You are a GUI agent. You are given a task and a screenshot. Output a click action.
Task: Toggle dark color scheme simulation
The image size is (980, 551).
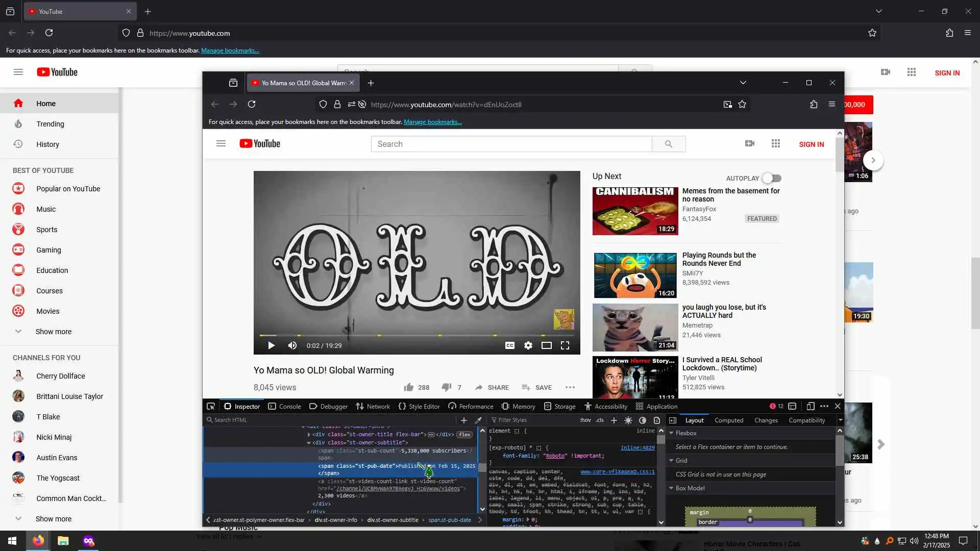(x=643, y=420)
